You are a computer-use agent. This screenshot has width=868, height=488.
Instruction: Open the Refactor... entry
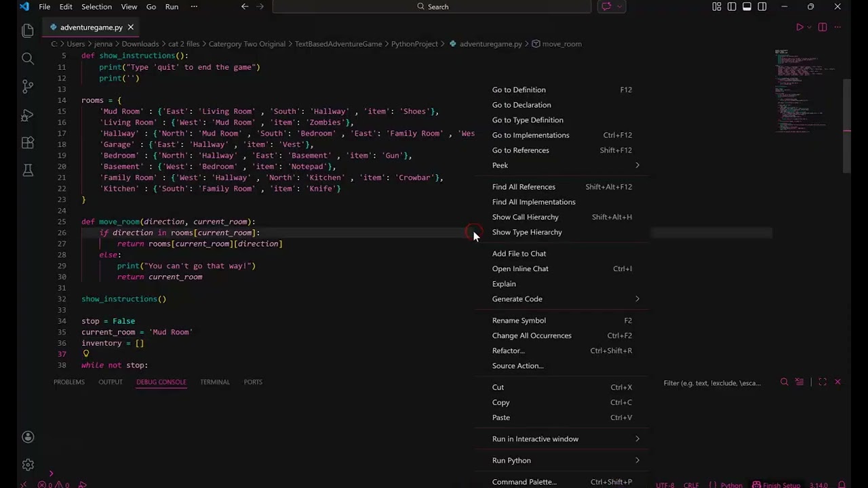pyautogui.click(x=562, y=350)
